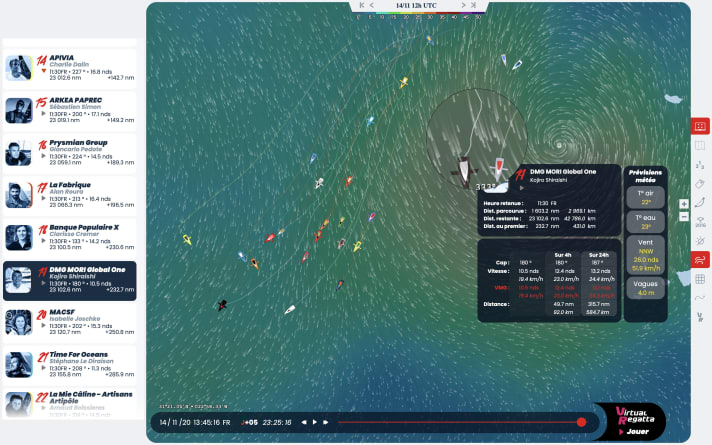Click the triangle arrow on Banque Populaire X card
The image size is (712, 445).
tap(44, 241)
